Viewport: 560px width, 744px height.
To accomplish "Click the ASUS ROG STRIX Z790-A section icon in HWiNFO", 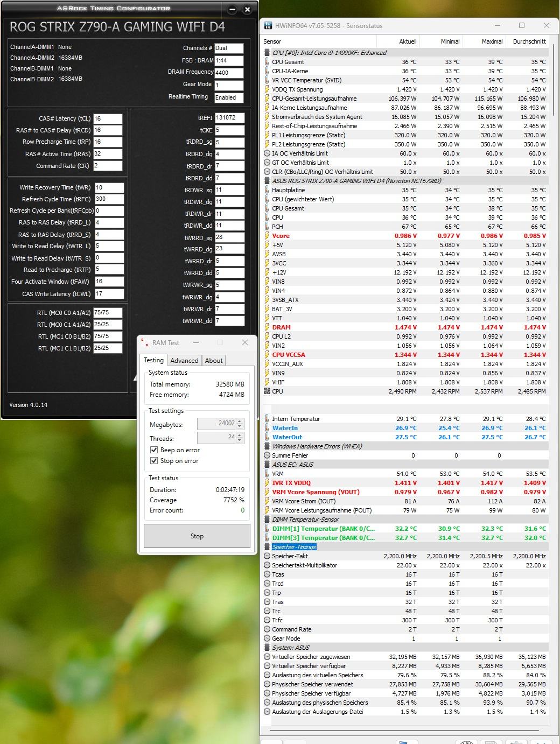I will click(267, 181).
